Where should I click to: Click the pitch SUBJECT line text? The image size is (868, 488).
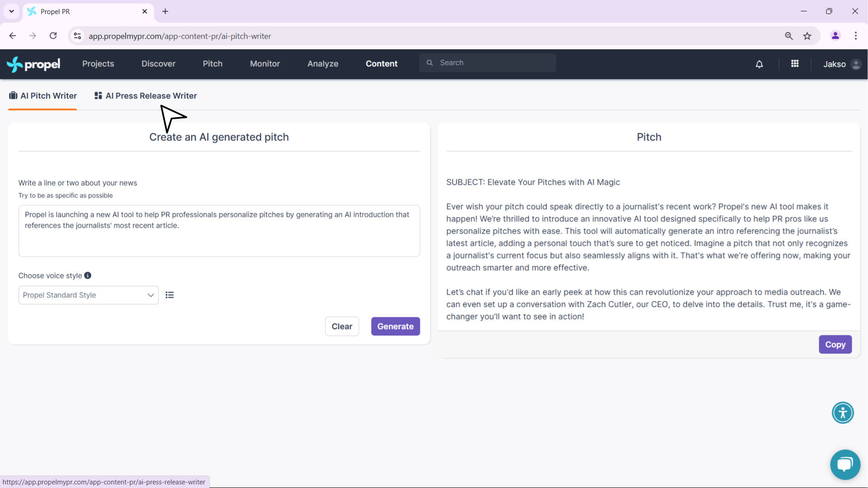pyautogui.click(x=533, y=182)
